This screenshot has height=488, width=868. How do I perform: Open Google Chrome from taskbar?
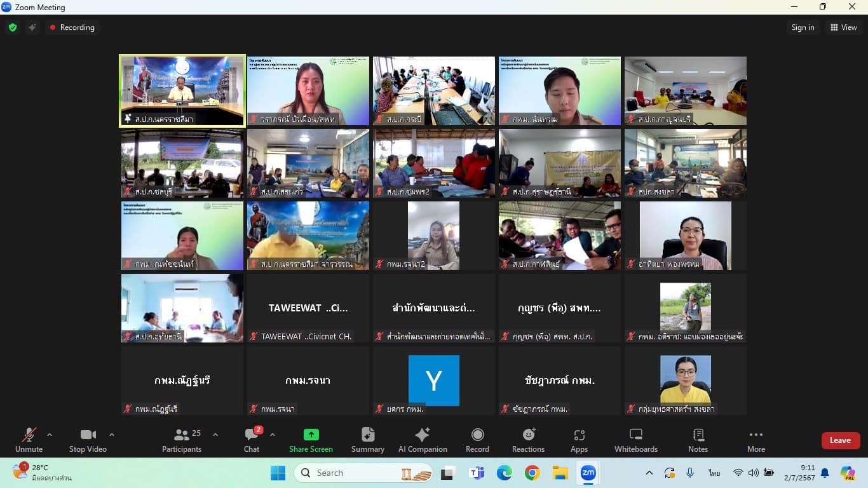click(532, 473)
